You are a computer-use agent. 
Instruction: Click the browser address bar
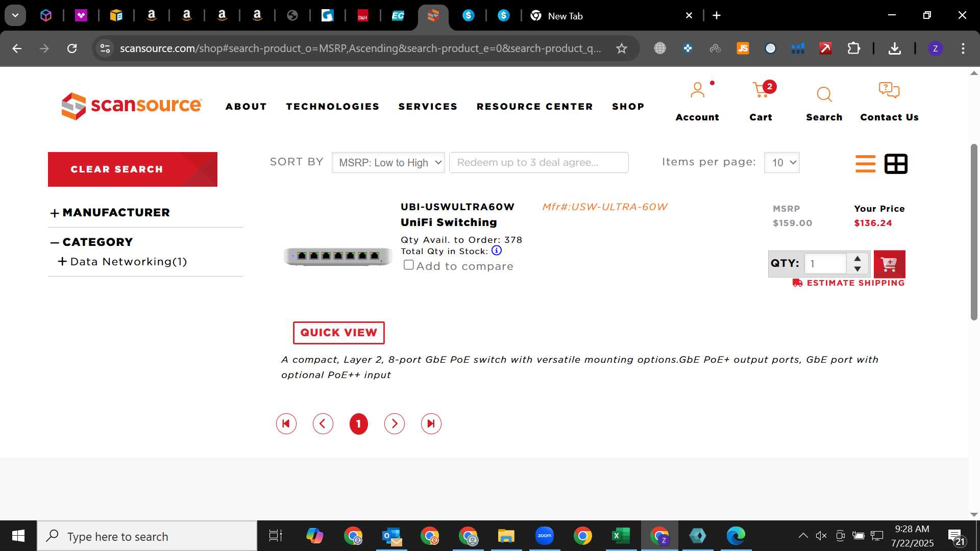pos(360,48)
